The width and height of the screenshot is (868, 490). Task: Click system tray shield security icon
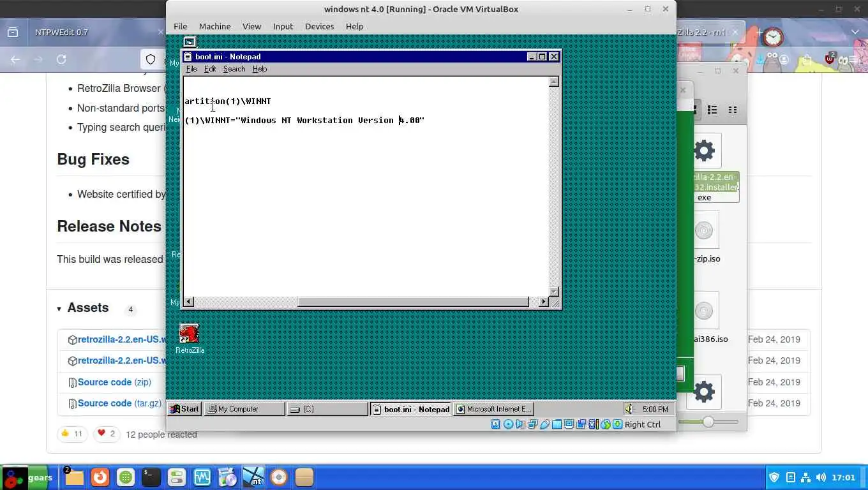click(774, 477)
